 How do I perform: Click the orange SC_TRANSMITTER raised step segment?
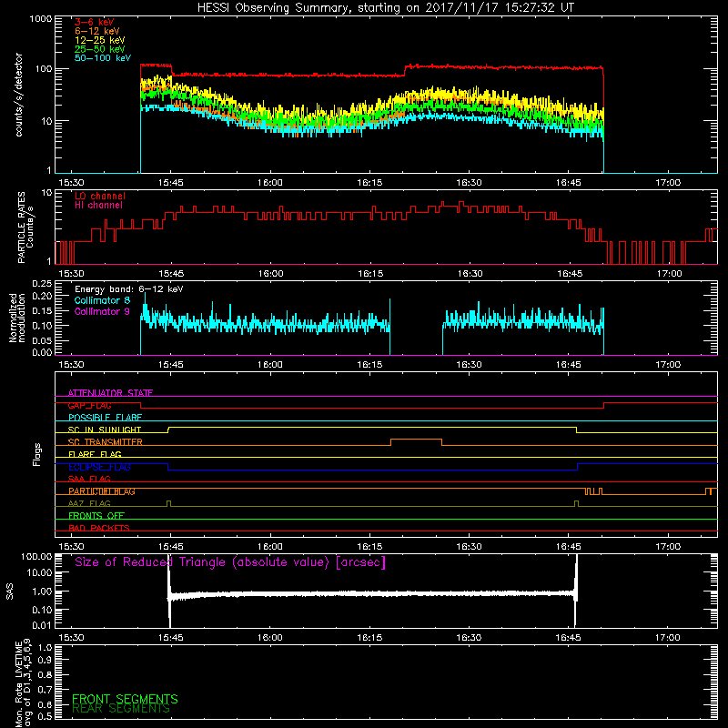(x=417, y=440)
